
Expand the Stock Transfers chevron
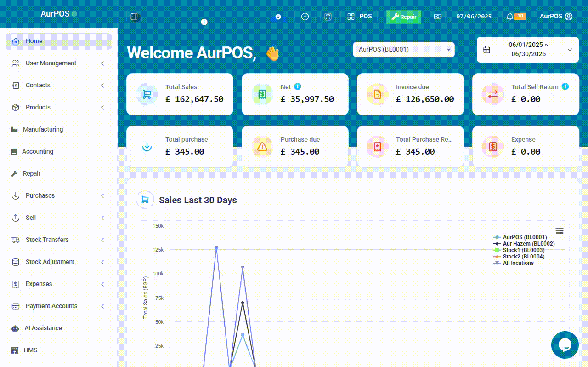[102, 240]
